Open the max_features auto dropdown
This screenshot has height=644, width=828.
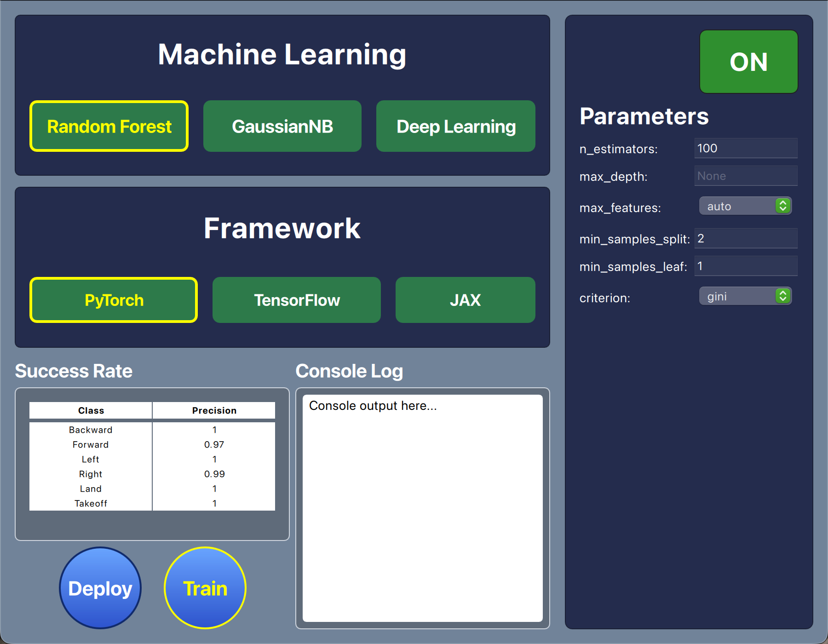coord(745,206)
